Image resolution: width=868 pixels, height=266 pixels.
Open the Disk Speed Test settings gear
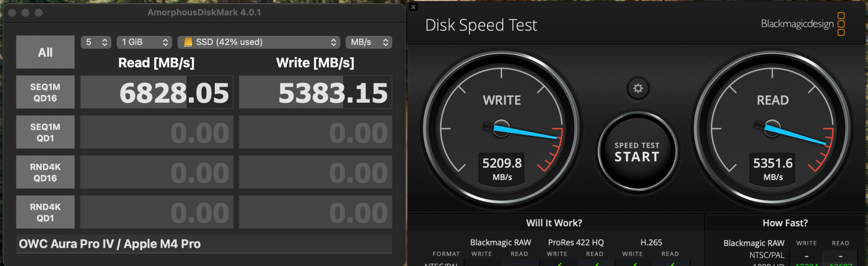click(x=637, y=88)
